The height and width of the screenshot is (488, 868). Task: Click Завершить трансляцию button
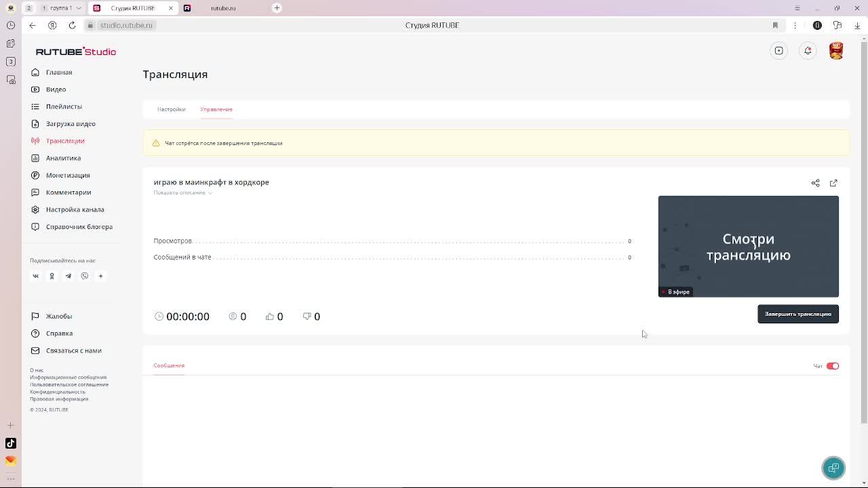(798, 314)
